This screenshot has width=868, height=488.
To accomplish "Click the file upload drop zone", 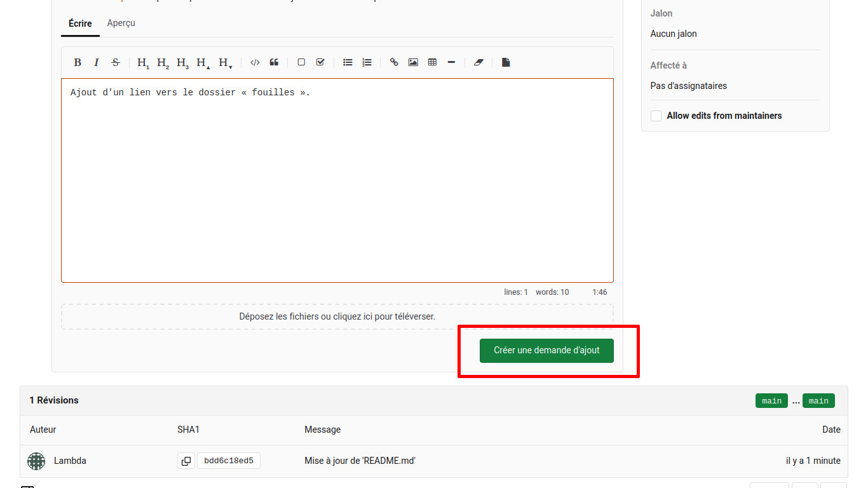I will pyautogui.click(x=337, y=316).
